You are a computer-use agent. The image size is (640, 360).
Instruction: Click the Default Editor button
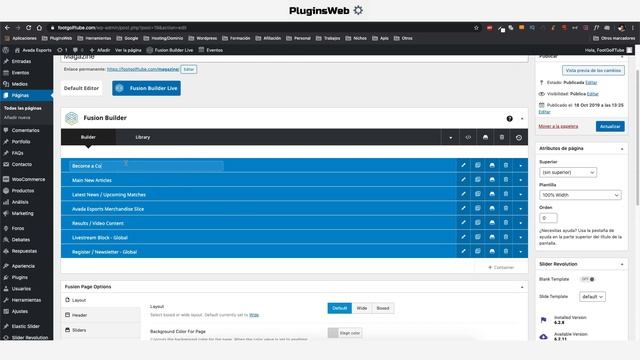click(82, 88)
